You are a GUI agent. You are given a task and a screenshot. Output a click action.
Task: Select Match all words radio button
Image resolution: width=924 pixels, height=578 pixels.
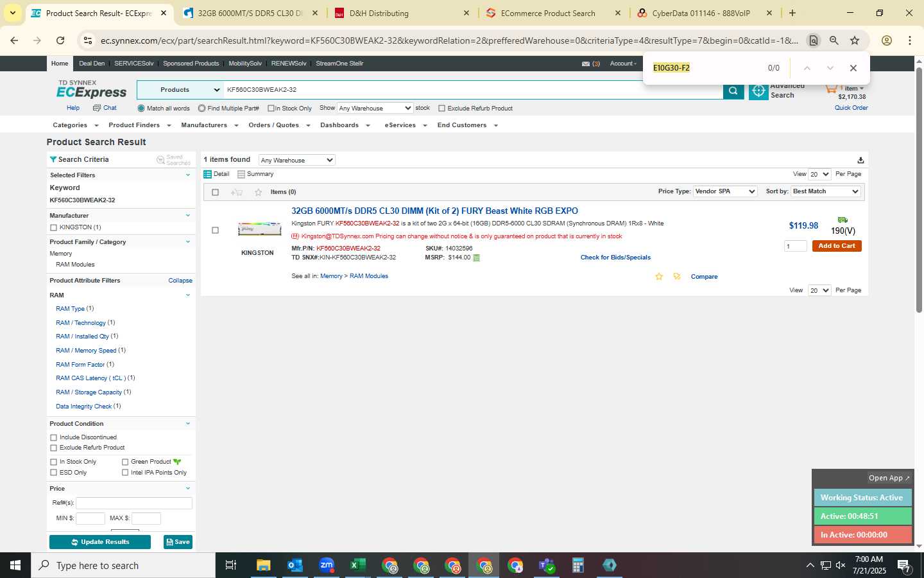coord(141,109)
